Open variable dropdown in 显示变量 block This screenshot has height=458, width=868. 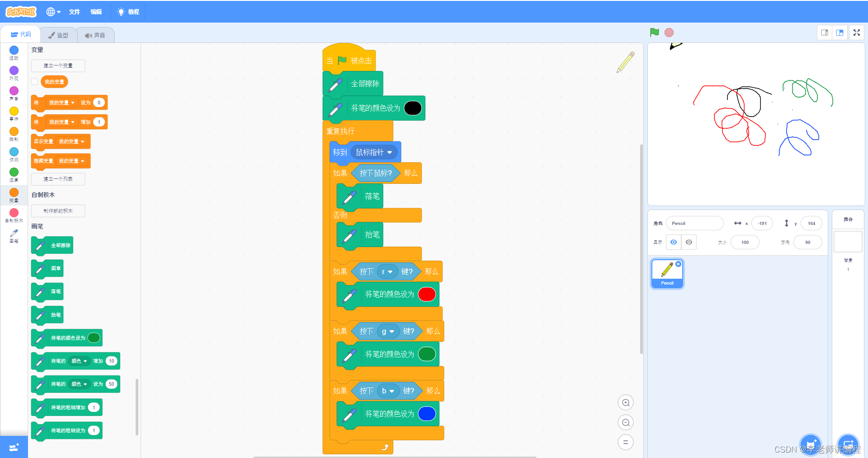click(x=71, y=141)
